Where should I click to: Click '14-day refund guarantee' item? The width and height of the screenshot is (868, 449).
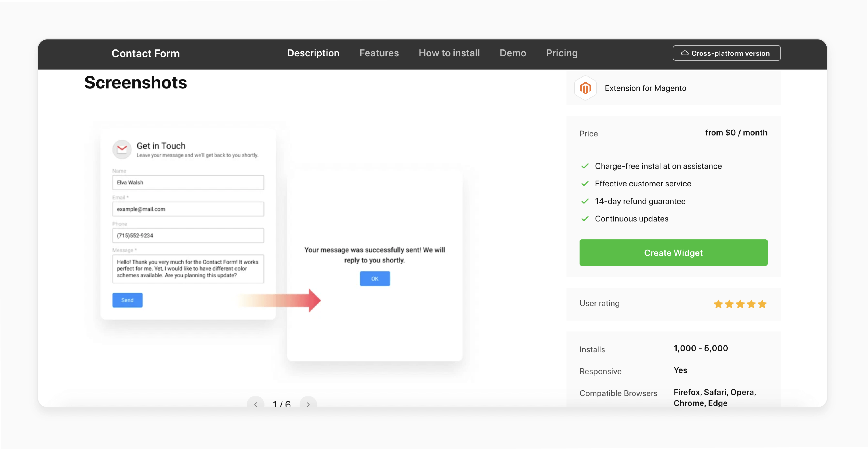(640, 201)
